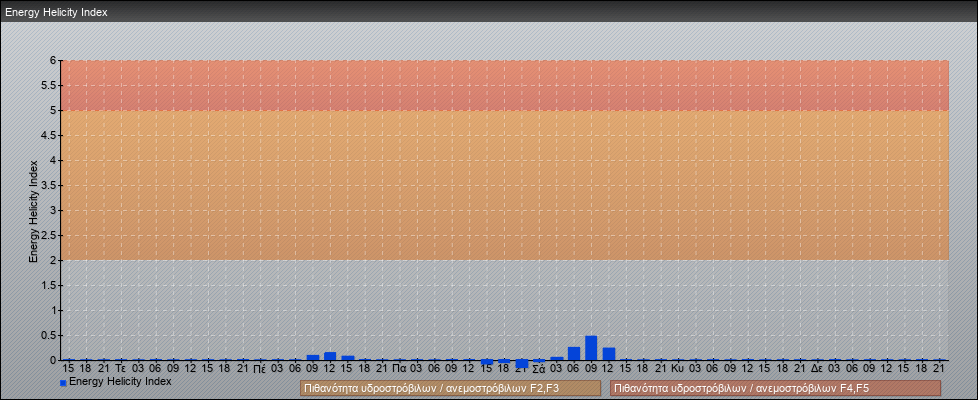This screenshot has height=400, width=978.
Task: Click the Πα day label on x-axis
Action: point(399,369)
